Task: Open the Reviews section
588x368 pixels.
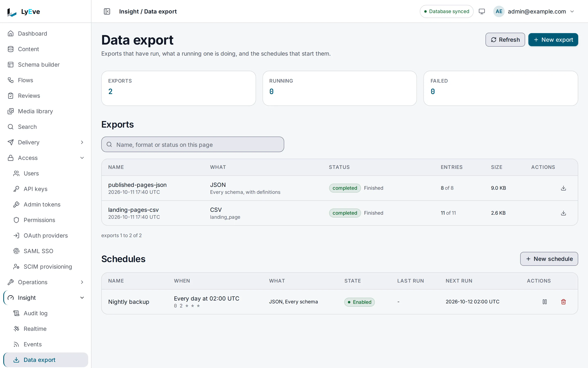Action: [46, 96]
